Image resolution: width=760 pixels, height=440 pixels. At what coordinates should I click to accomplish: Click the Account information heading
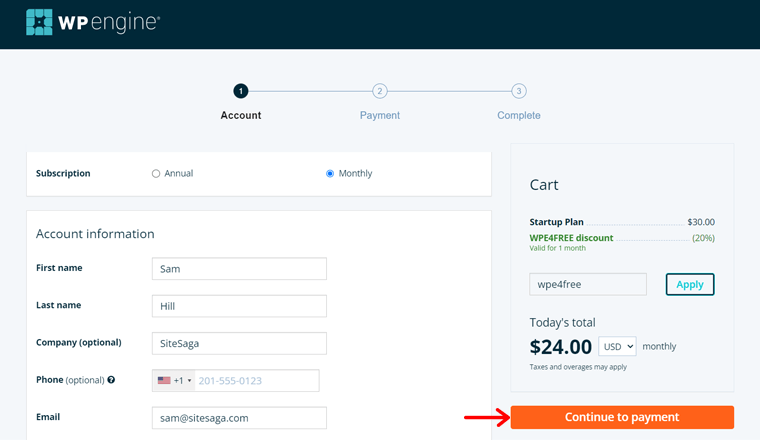tap(95, 234)
